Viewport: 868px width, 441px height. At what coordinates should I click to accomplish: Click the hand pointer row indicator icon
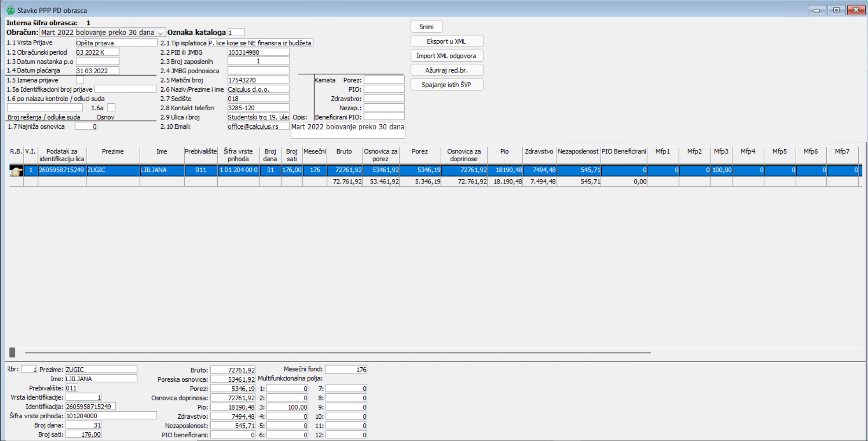tap(16, 171)
